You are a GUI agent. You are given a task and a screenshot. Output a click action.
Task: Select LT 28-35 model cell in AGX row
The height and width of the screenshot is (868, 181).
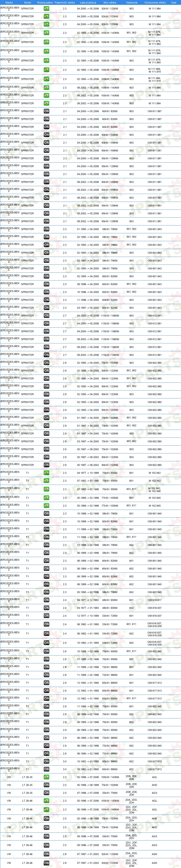(x=27, y=793)
